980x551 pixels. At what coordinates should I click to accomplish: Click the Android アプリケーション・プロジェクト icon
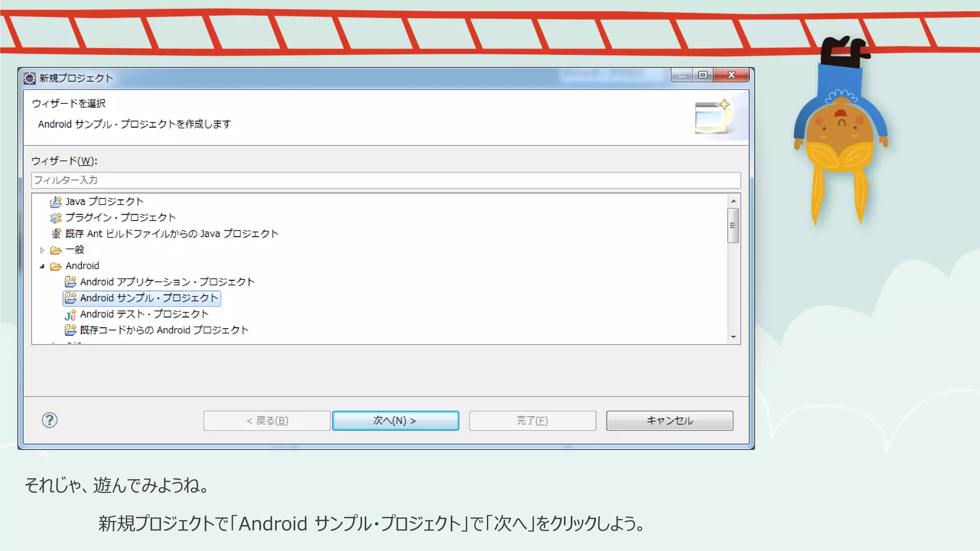(70, 282)
